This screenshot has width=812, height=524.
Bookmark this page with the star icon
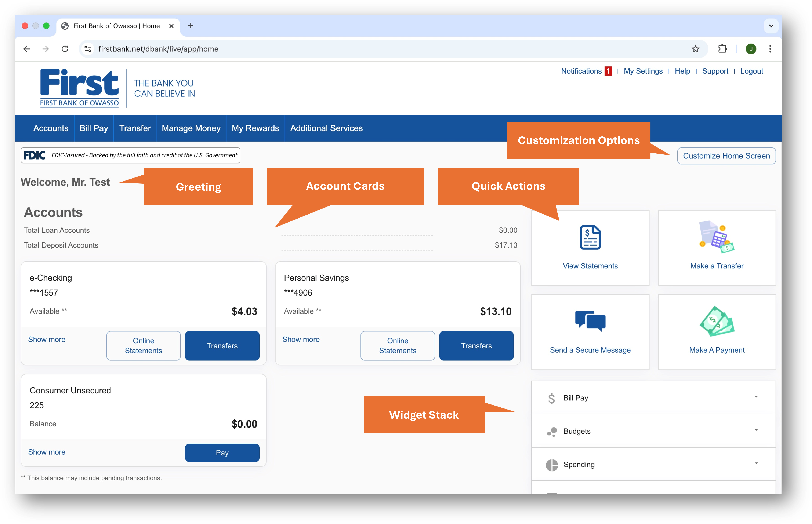click(x=695, y=49)
